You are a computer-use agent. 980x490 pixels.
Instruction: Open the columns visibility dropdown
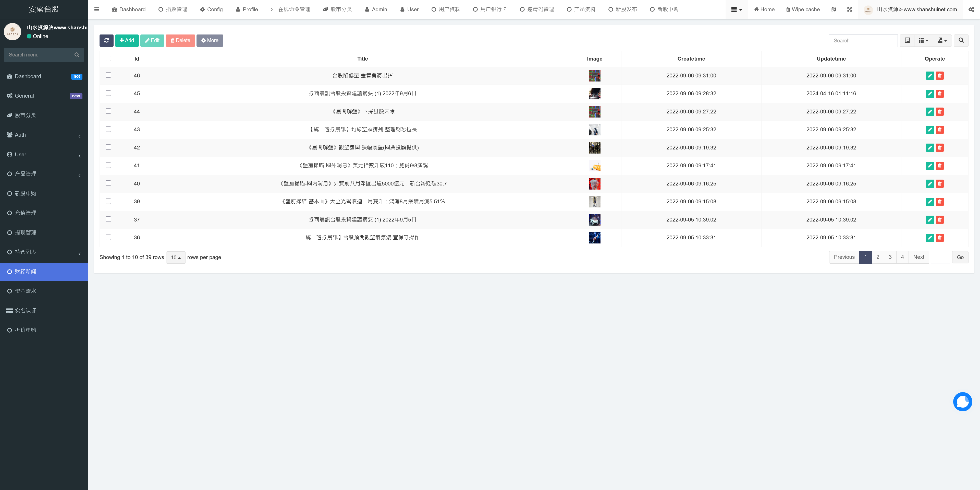point(923,40)
